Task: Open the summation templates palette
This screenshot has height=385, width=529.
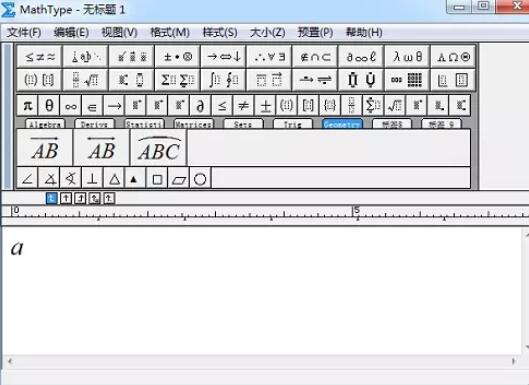Action: (177, 80)
